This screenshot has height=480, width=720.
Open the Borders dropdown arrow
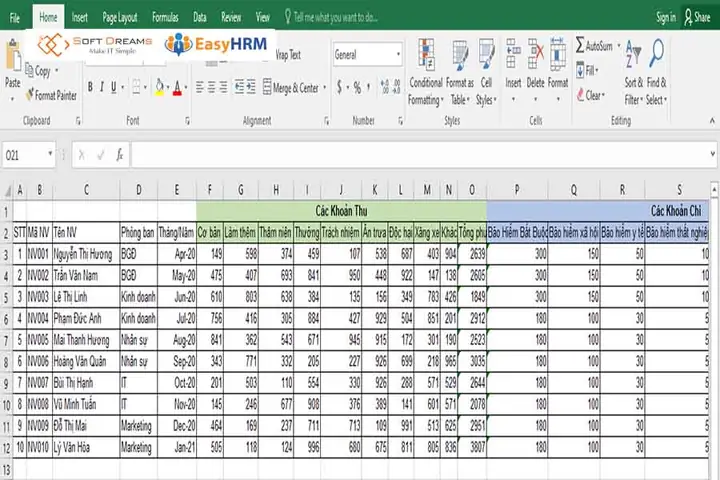pyautogui.click(x=146, y=87)
